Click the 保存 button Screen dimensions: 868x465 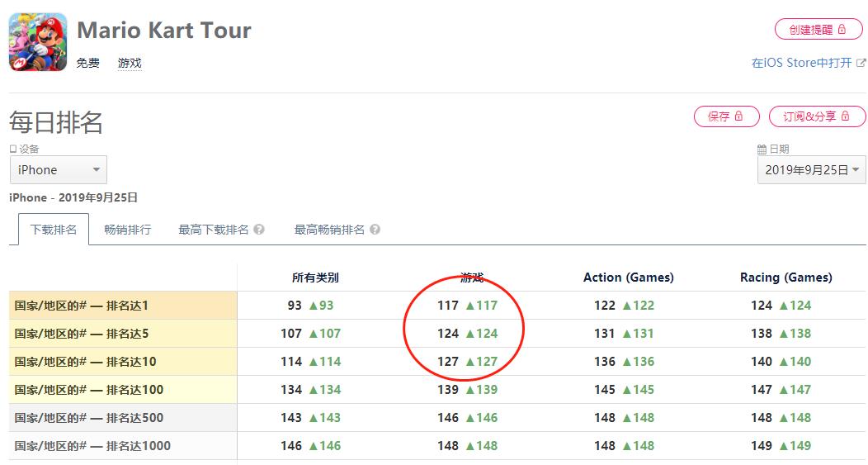point(726,116)
